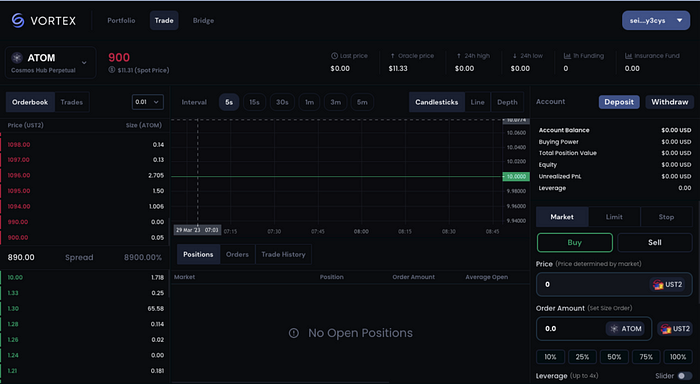Switch to the Trade History tab
This screenshot has width=700, height=384.
tap(283, 255)
